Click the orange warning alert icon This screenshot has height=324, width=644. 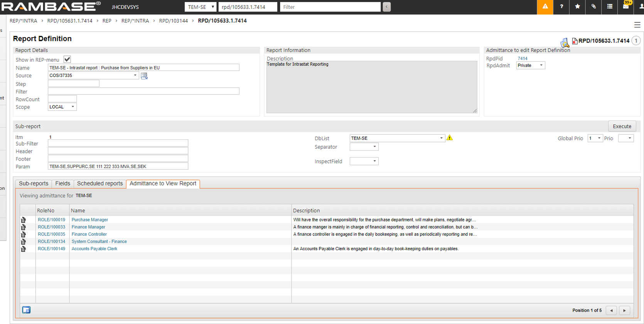[545, 7]
